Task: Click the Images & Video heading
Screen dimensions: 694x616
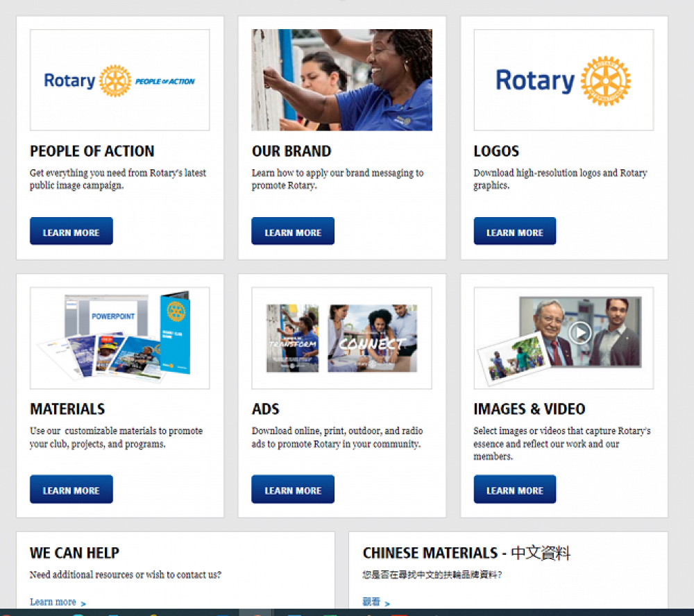Action: click(529, 409)
